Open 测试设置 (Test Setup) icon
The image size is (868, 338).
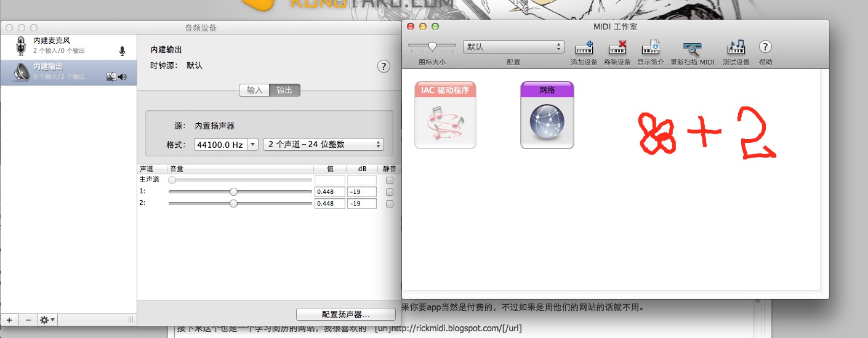tap(736, 48)
